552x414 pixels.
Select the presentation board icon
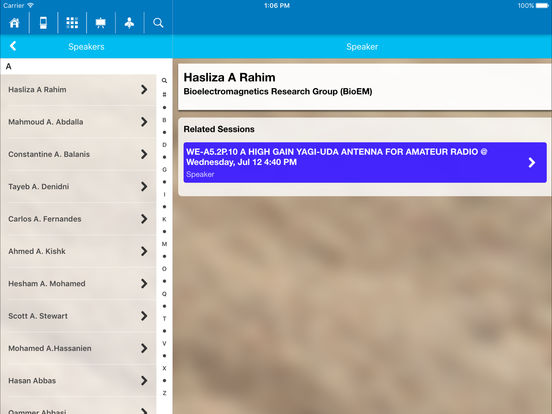(x=101, y=23)
